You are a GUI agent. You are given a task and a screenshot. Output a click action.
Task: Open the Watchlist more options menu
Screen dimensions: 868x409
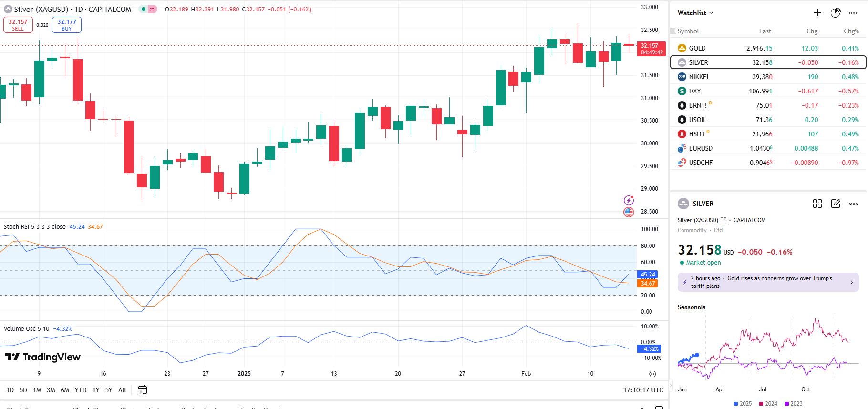(854, 13)
